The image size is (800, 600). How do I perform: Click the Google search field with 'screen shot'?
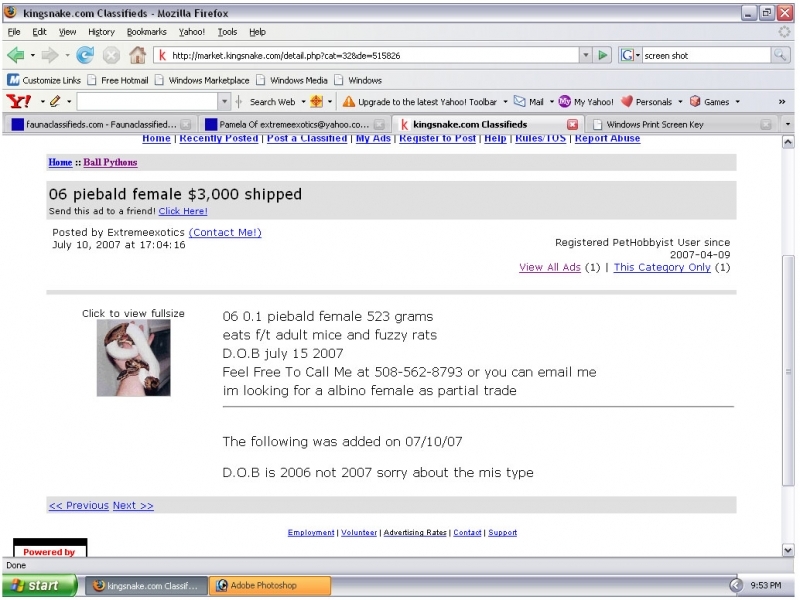[706, 55]
